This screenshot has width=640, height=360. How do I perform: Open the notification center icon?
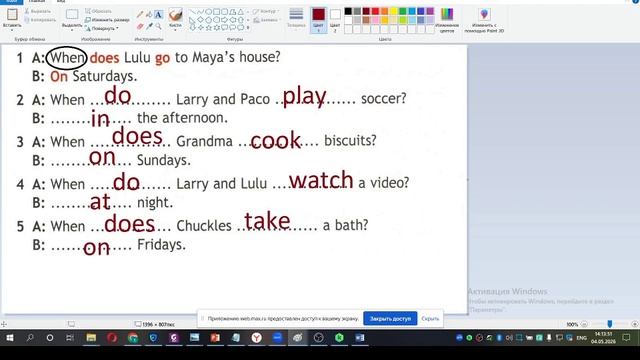tap(626, 338)
